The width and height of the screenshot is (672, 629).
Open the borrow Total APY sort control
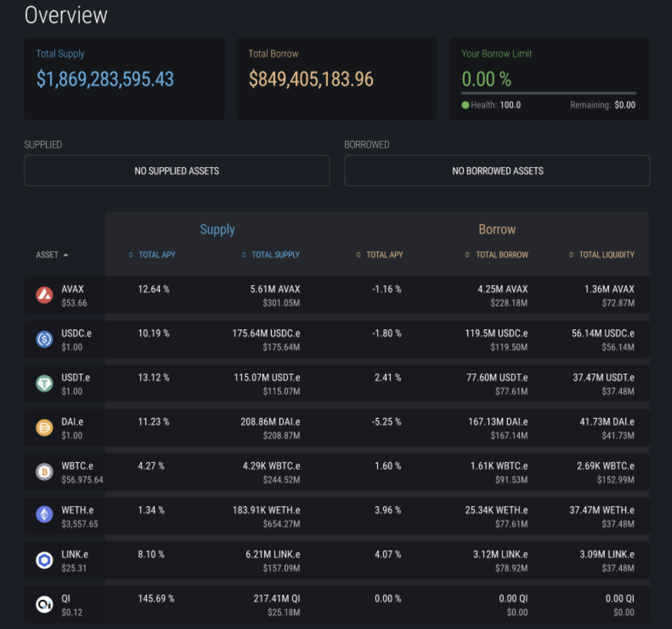click(x=359, y=255)
